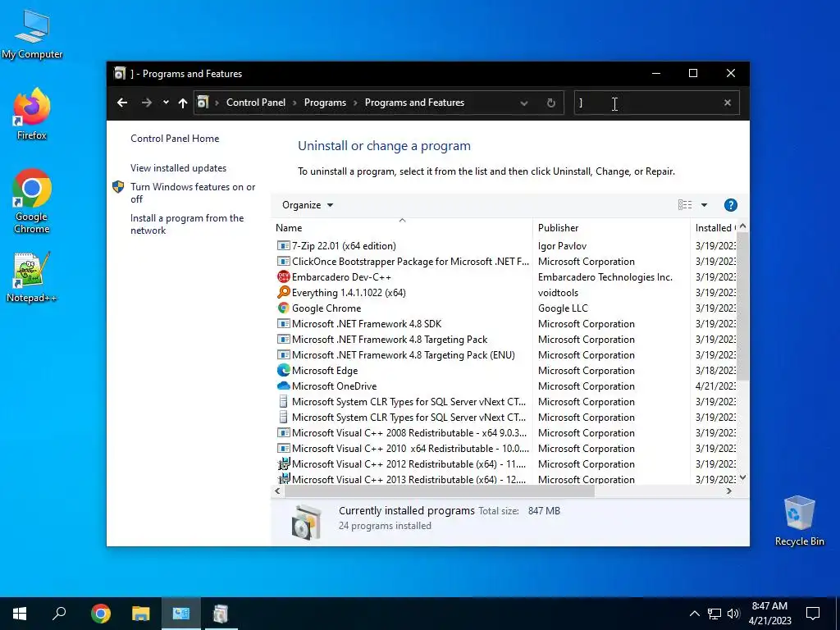Click Google LLC publisher cell

563,308
